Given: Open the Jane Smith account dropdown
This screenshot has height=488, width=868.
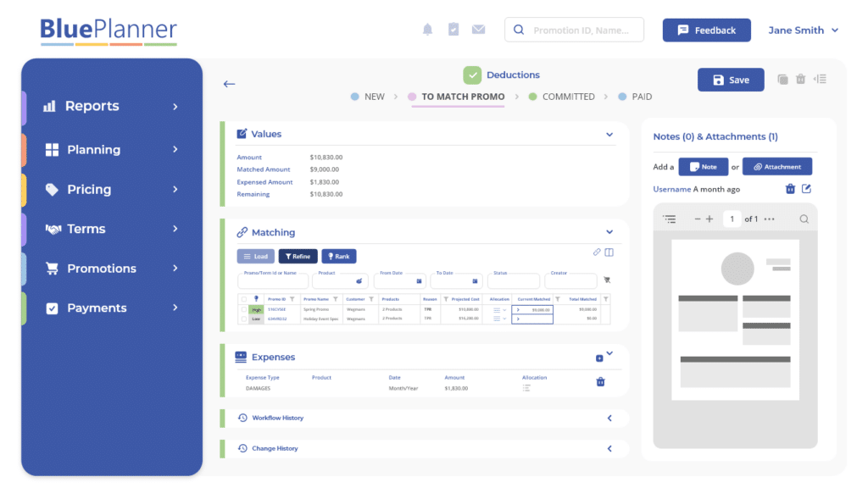Looking at the screenshot, I should [x=802, y=30].
